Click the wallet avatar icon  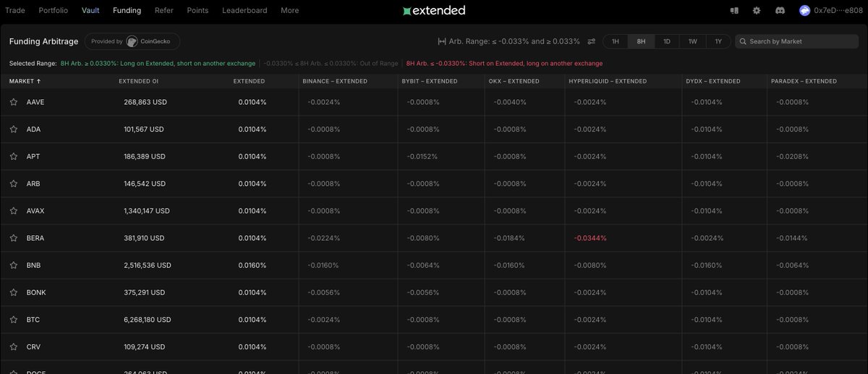point(805,11)
